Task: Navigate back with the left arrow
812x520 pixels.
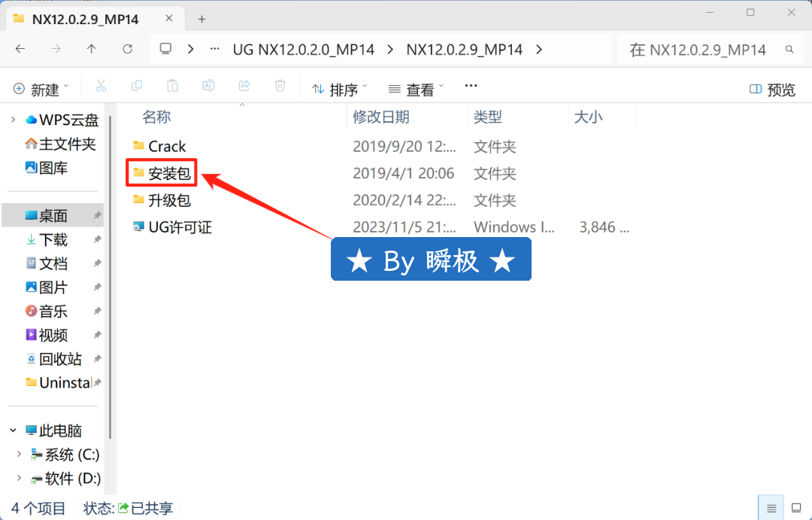Action: click(20, 49)
